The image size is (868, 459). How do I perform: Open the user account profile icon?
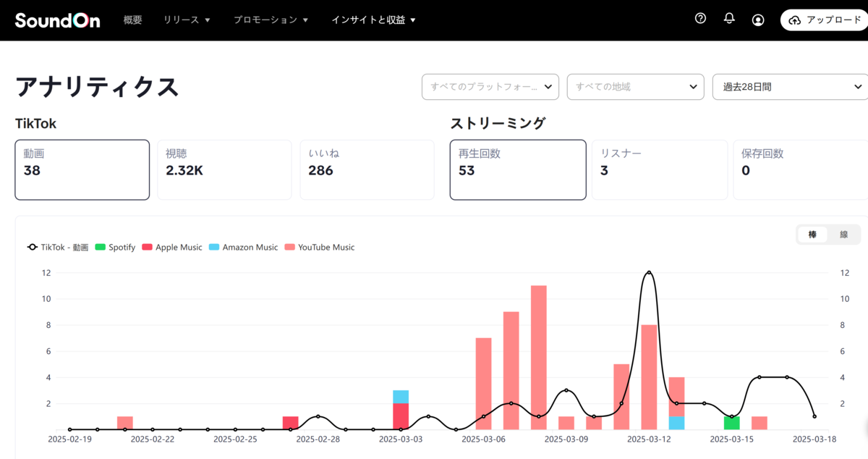pyautogui.click(x=758, y=20)
